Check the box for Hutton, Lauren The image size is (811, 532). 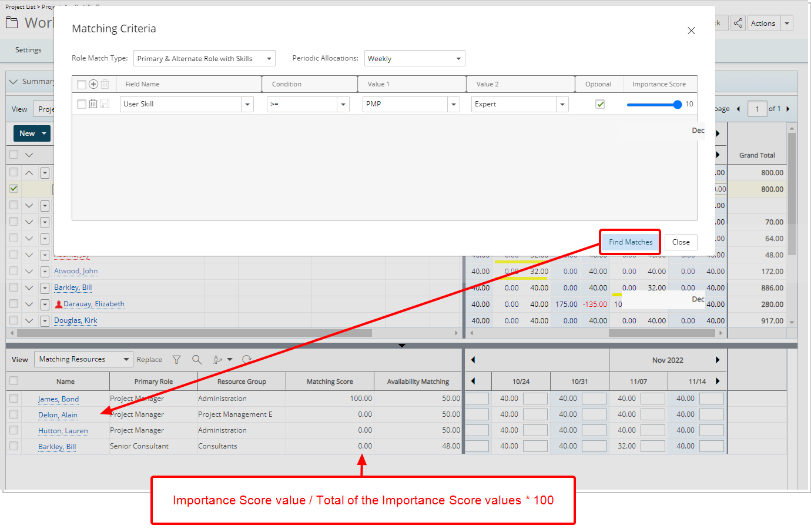click(14, 430)
